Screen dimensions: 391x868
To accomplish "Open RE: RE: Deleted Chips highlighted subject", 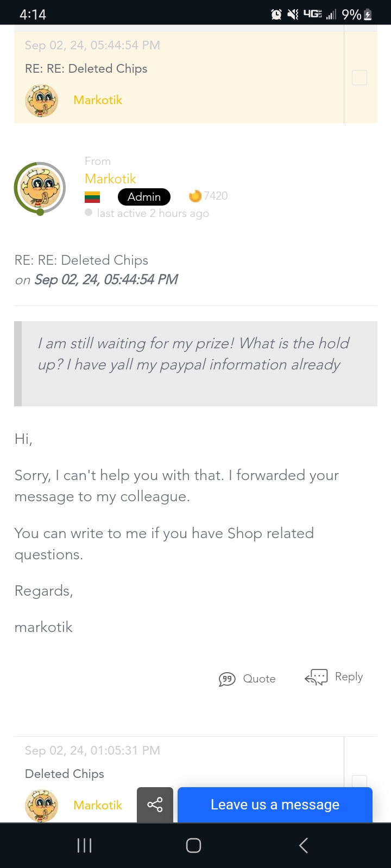I will tap(86, 68).
